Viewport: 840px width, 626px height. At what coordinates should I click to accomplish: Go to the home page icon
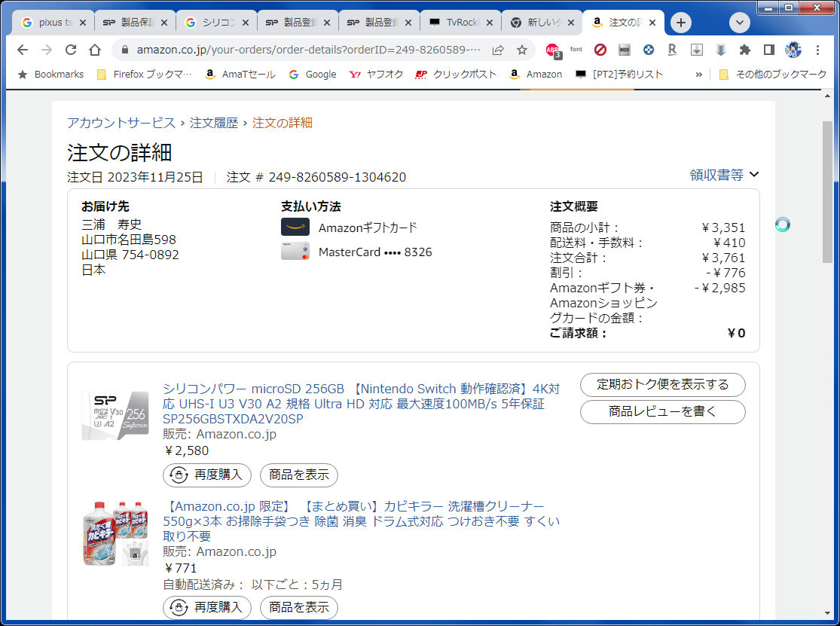95,50
